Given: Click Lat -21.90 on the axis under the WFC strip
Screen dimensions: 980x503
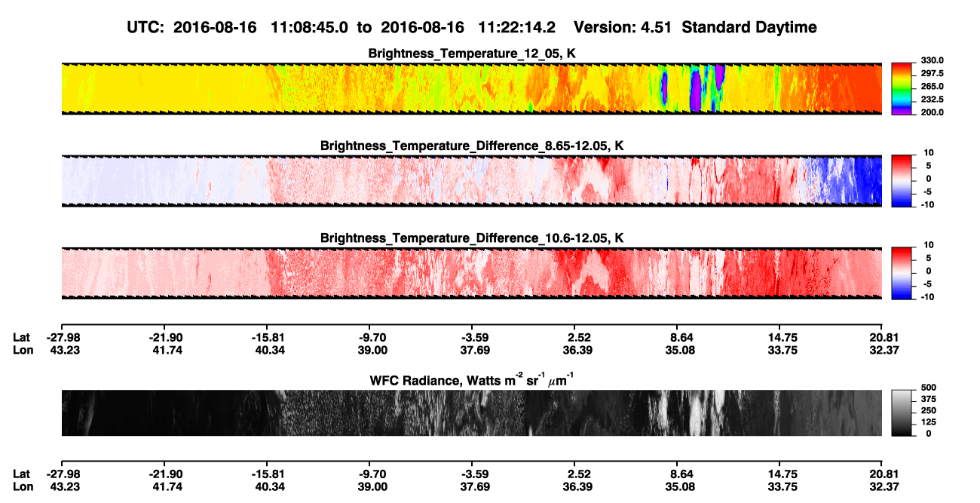Looking at the screenshot, I should point(164,474).
